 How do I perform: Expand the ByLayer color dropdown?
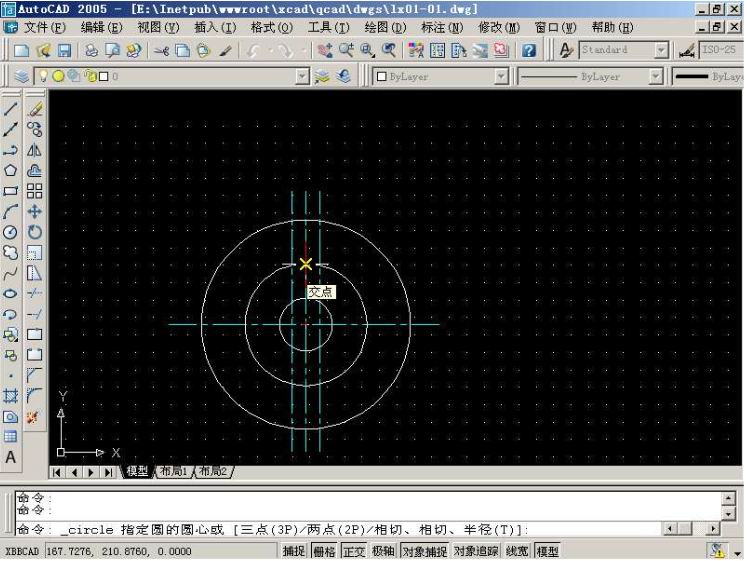(x=501, y=76)
